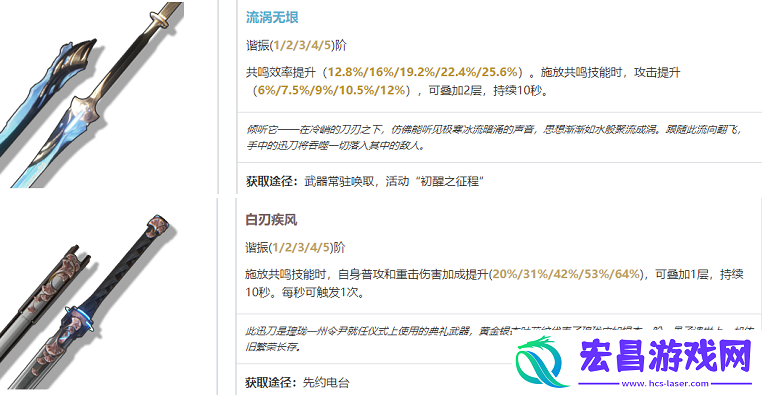Click the italic lore text starting 倾听它
The width and height of the screenshot is (762, 395).
[494, 137]
